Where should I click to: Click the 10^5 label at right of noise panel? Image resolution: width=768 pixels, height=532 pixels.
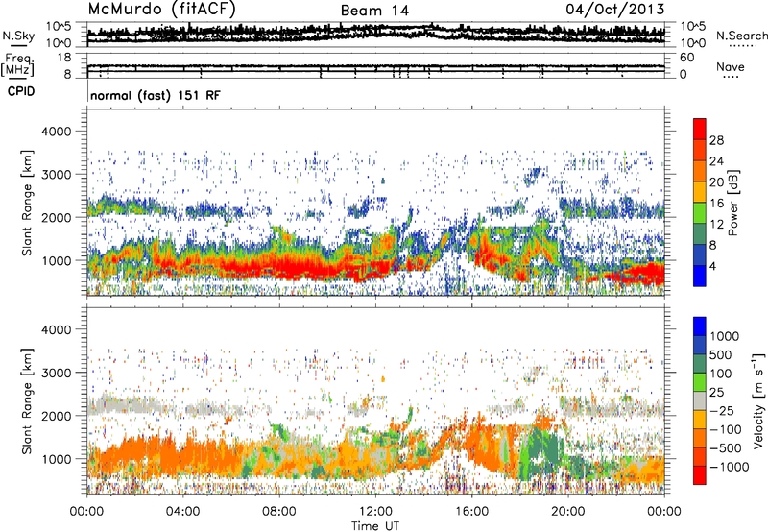693,27
